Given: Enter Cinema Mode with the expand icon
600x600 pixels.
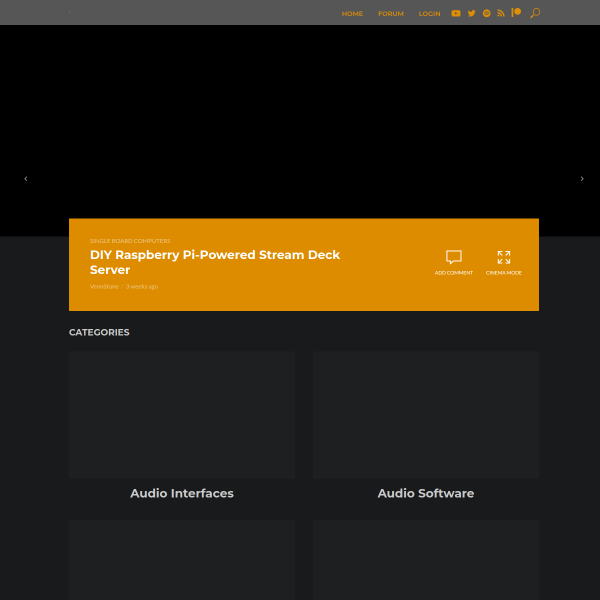Looking at the screenshot, I should pyautogui.click(x=504, y=257).
